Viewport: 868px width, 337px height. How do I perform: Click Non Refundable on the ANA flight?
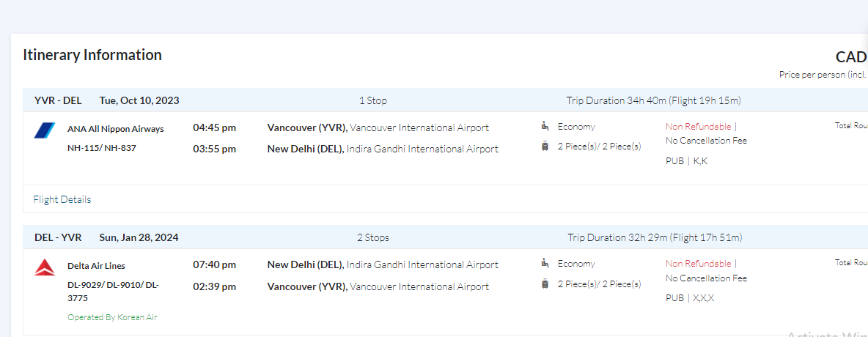699,127
